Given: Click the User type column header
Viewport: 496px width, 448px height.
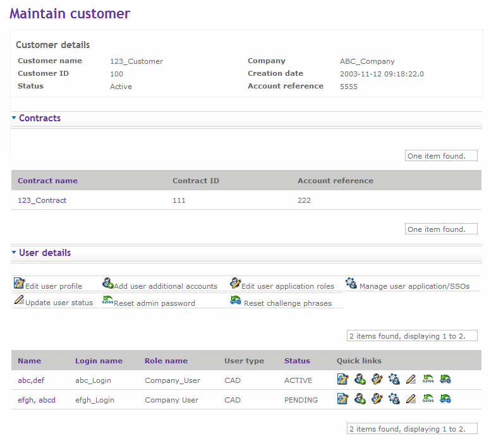Looking at the screenshot, I should pos(244,361).
